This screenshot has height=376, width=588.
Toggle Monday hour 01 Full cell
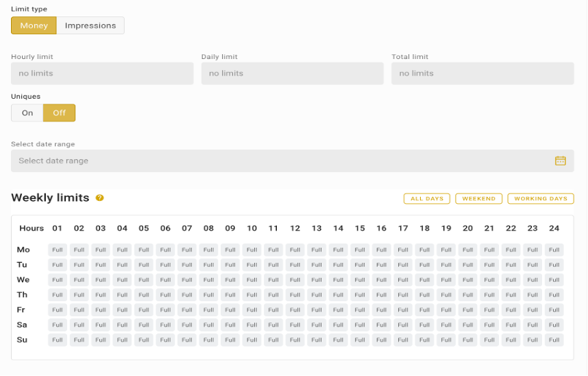click(x=58, y=250)
